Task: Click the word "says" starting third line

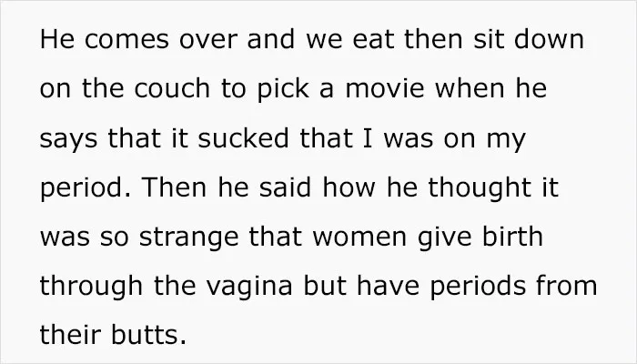Action: click(68, 139)
